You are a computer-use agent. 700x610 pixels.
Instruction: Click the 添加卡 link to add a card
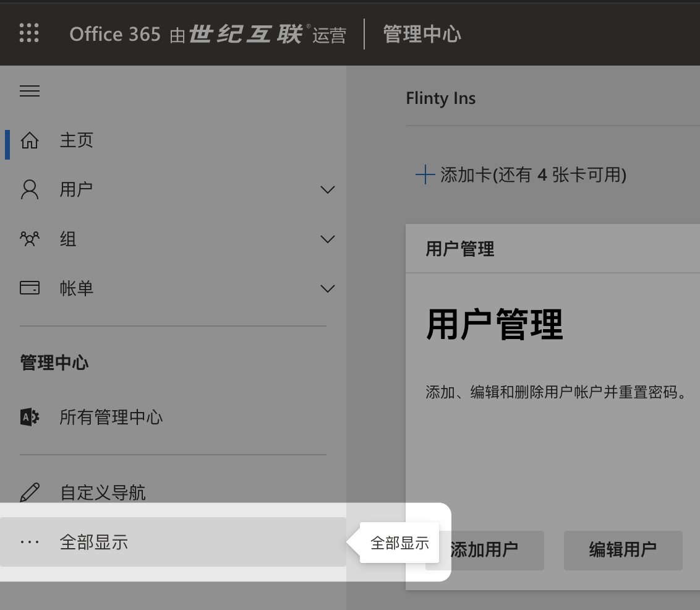click(x=521, y=175)
